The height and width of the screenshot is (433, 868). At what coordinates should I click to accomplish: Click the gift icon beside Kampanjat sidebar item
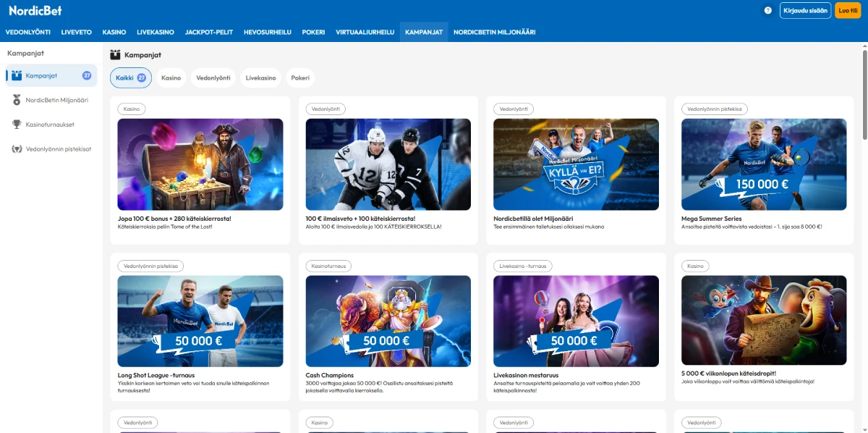click(x=17, y=75)
